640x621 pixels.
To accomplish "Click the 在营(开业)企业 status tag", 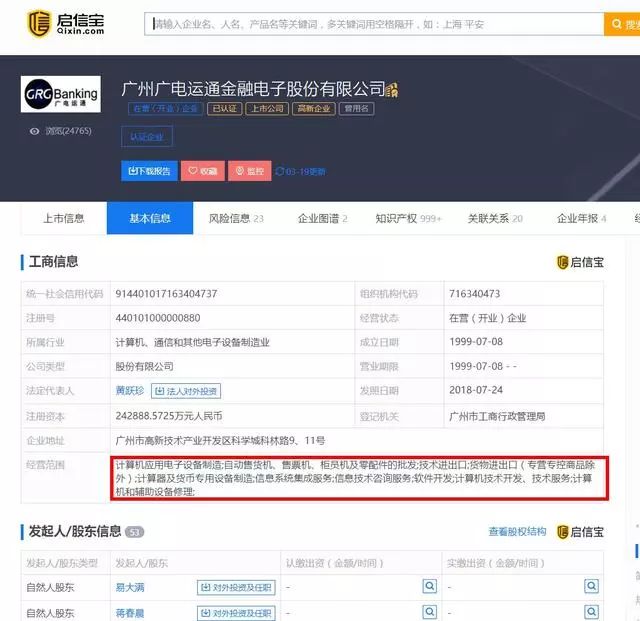I will tap(165, 109).
